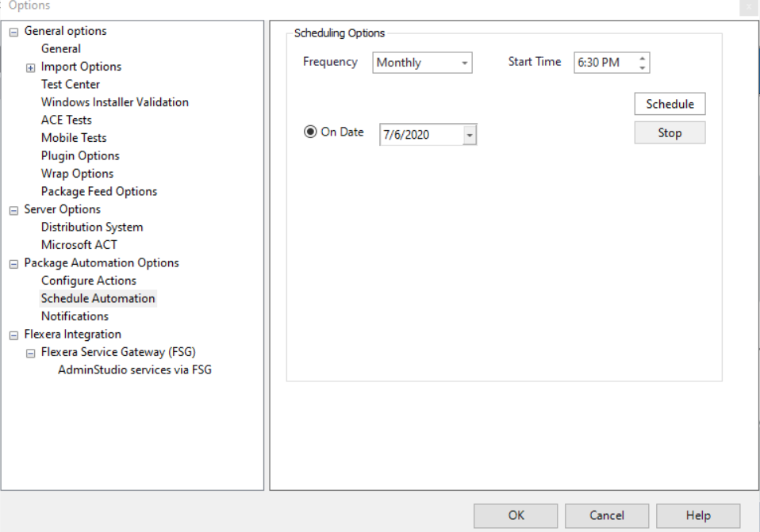Select Import Options tree item
Image resolution: width=760 pixels, height=532 pixels.
81,67
